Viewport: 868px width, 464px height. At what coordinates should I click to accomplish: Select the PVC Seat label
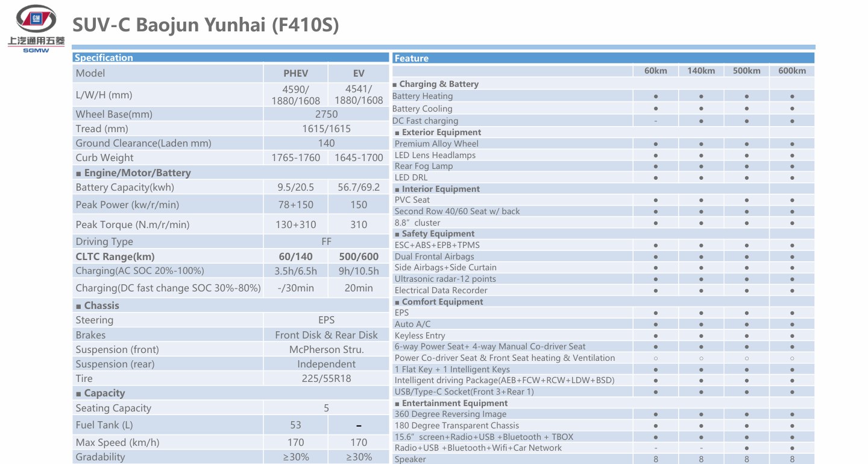tap(412, 200)
